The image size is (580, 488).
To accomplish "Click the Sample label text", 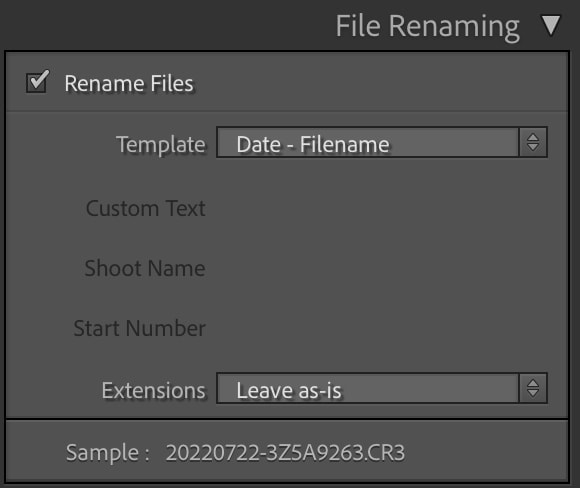I will coord(108,452).
